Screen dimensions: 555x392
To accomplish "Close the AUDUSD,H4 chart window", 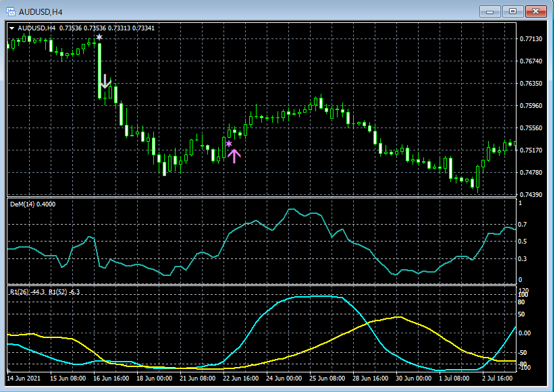I will tap(536, 11).
